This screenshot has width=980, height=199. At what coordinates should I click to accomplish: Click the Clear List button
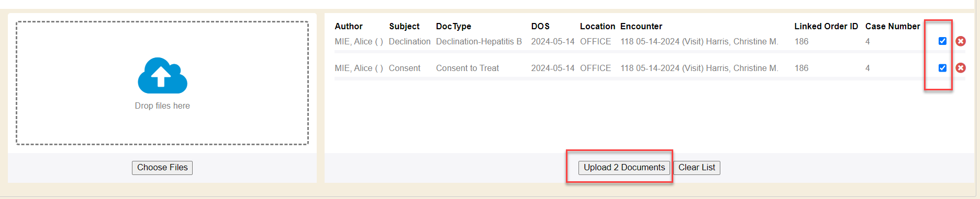pyautogui.click(x=697, y=168)
